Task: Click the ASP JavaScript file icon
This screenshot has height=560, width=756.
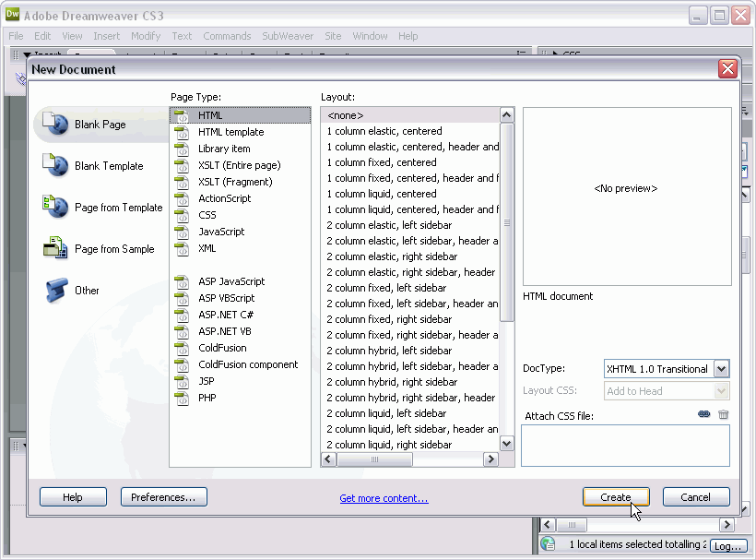Action: (182, 281)
